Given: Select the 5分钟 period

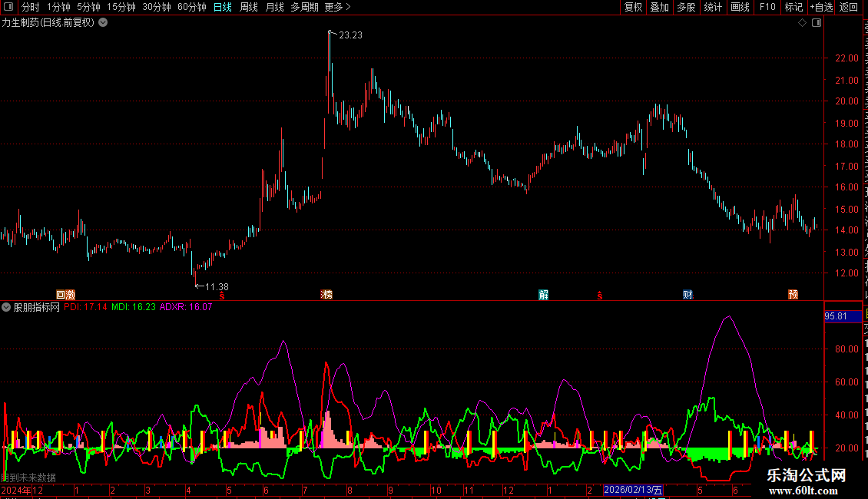Looking at the screenshot, I should point(88,7).
